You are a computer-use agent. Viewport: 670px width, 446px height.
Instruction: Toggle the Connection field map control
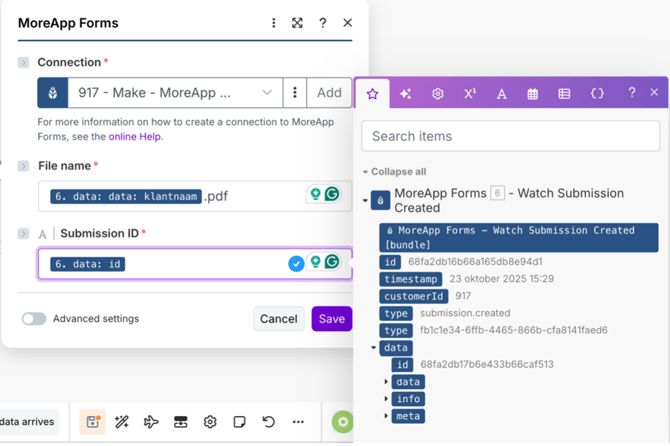pyautogui.click(x=23, y=62)
